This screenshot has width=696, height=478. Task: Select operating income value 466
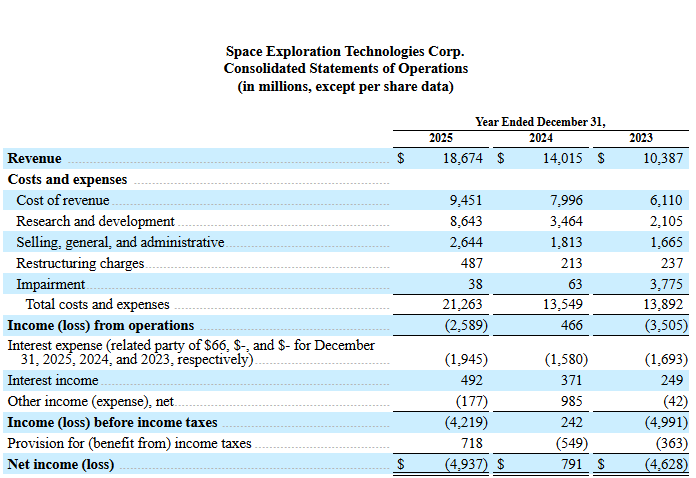(x=571, y=325)
